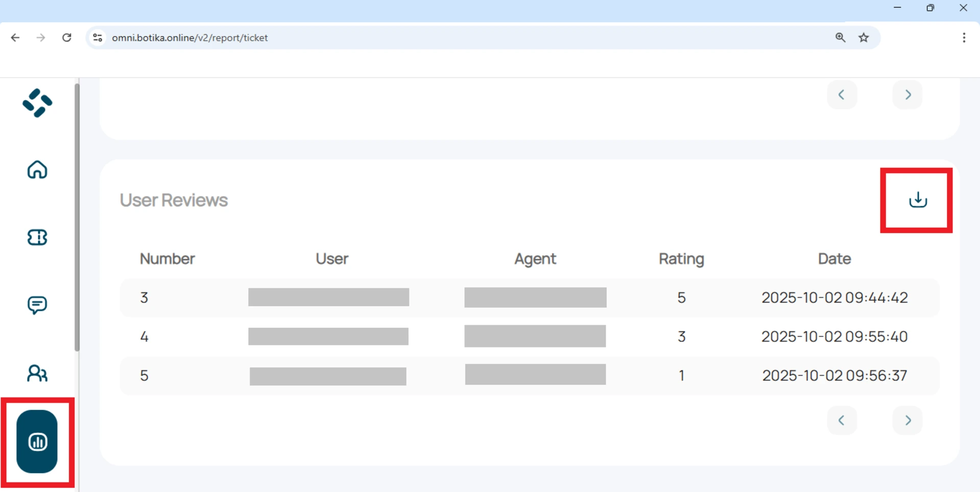Click the URL address bar field
980x492 pixels.
pyautogui.click(x=460, y=38)
